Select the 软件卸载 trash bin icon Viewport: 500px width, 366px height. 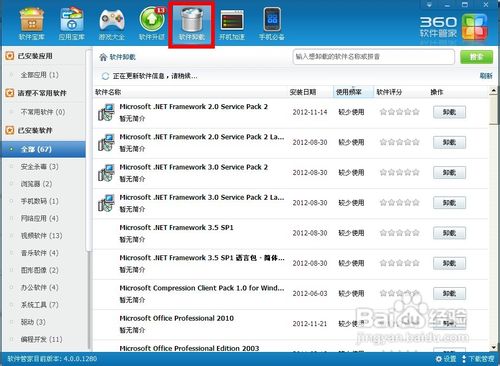(x=192, y=24)
